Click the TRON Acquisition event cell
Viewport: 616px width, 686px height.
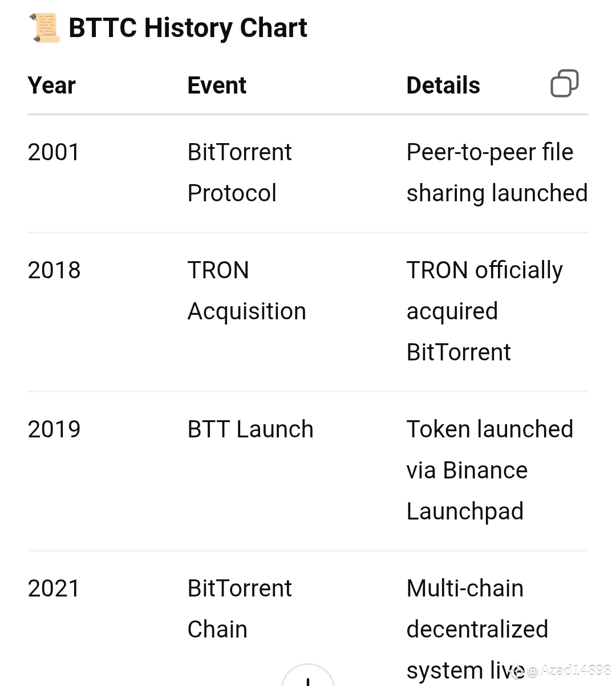[246, 291]
